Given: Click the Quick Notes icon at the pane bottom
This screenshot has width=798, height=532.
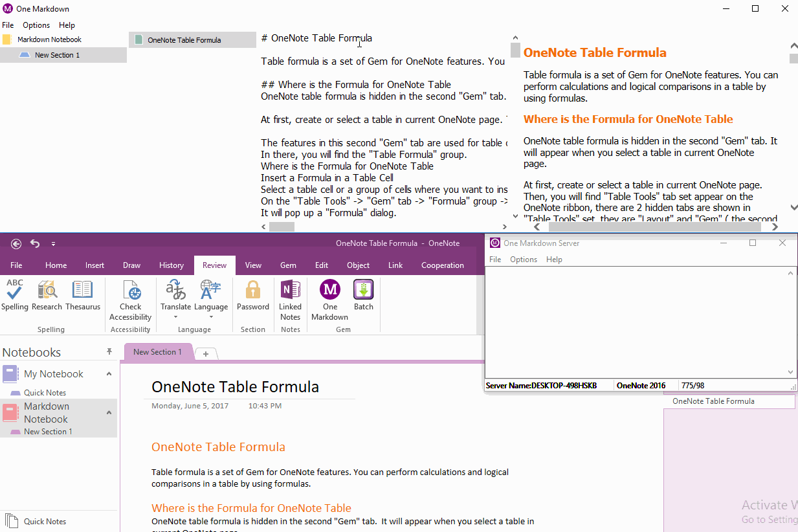Looking at the screenshot, I should click(x=12, y=521).
